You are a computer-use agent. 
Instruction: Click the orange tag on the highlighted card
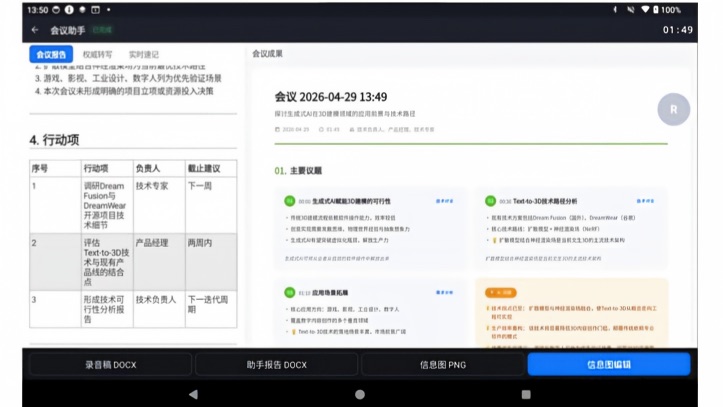[500, 292]
